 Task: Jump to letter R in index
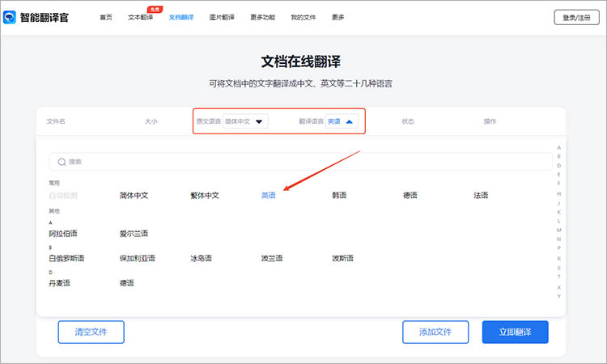(x=559, y=258)
